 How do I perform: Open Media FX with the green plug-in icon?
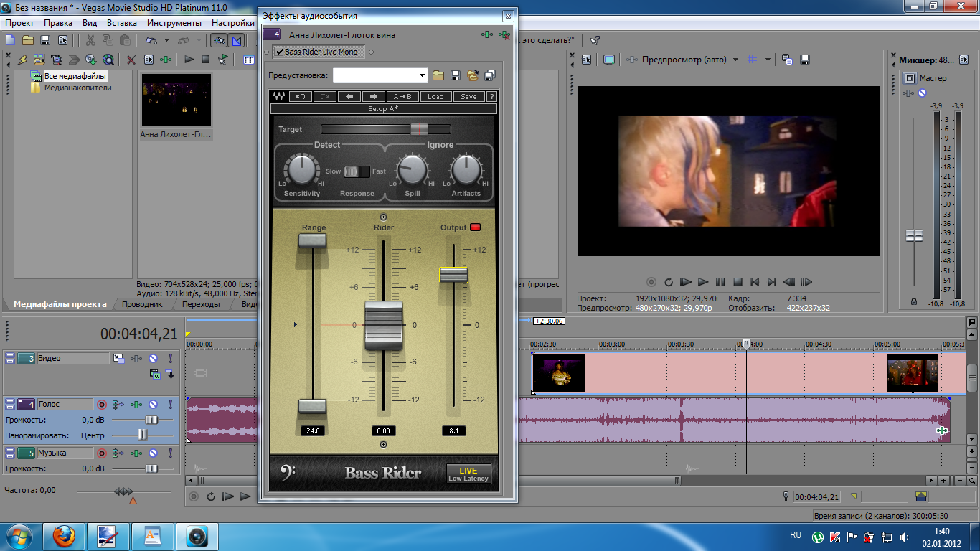(x=166, y=60)
